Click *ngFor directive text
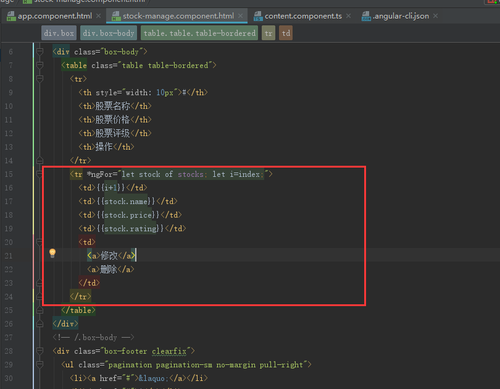This screenshot has height=389, width=500. click(100, 174)
